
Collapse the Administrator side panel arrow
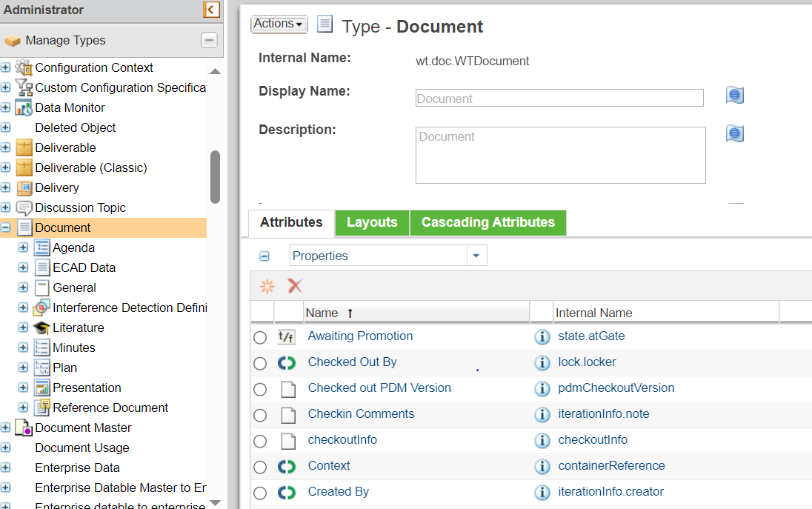(211, 10)
